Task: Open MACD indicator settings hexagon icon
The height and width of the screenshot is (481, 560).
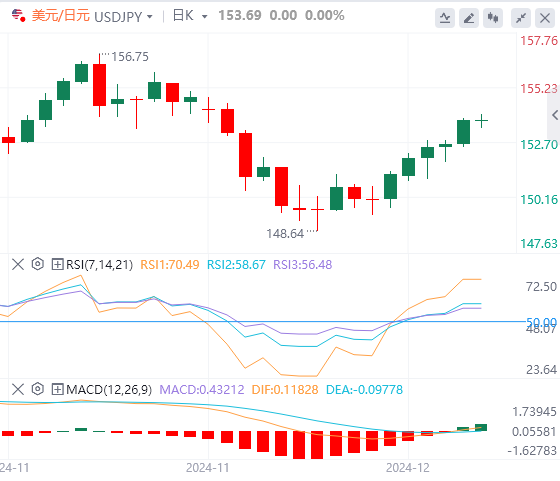Action: (38, 389)
